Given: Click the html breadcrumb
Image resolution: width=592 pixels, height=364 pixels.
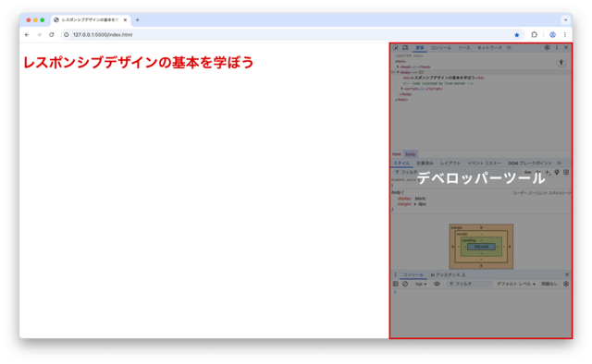Looking at the screenshot, I should click(397, 154).
